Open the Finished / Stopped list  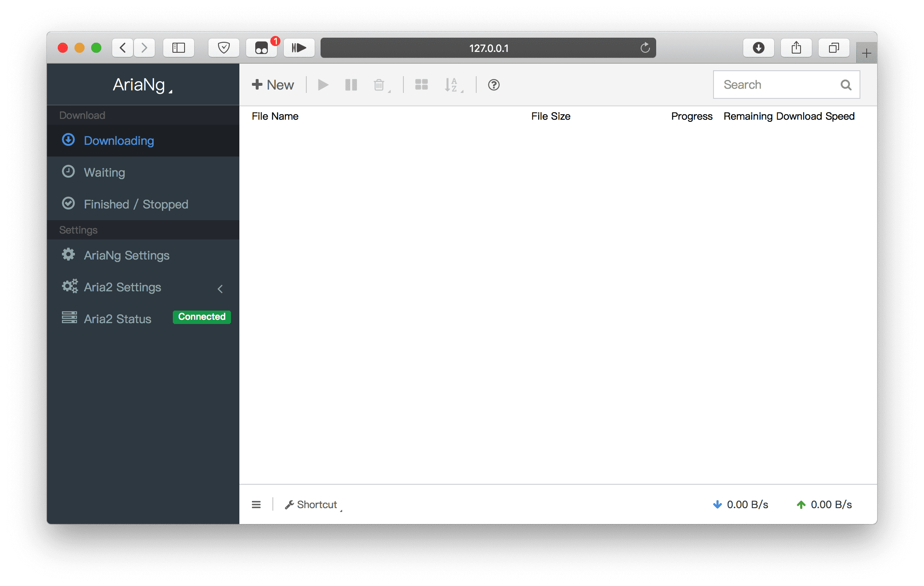136,204
